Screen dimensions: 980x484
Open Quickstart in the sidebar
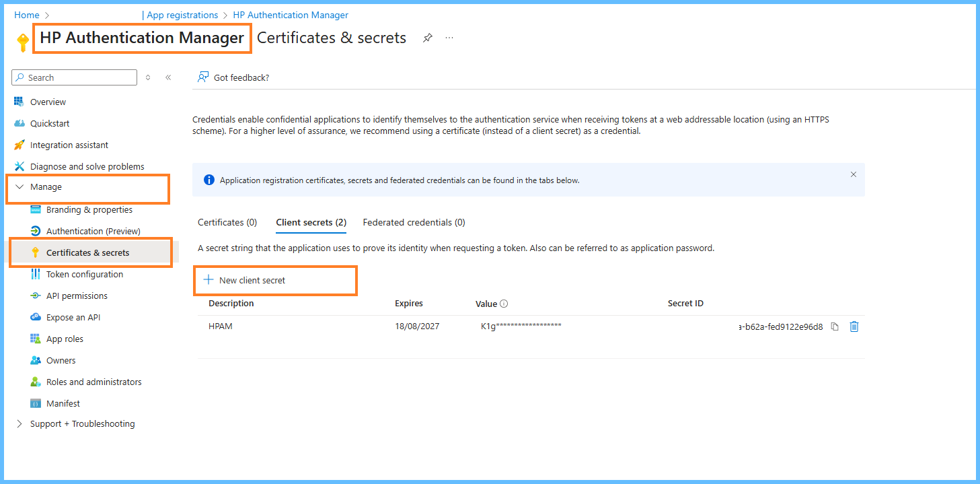[50, 123]
